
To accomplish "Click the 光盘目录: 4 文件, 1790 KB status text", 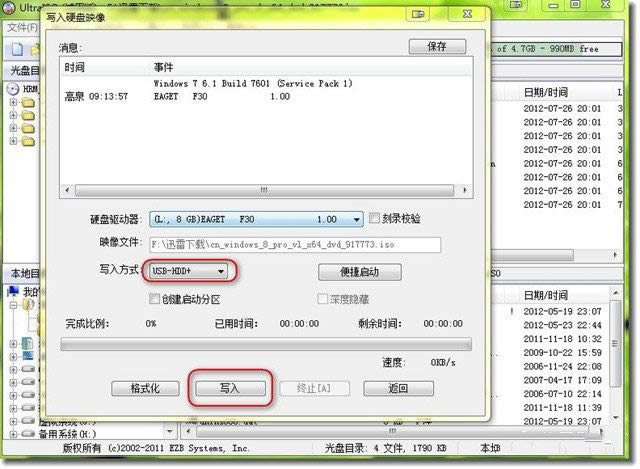I will (385, 448).
